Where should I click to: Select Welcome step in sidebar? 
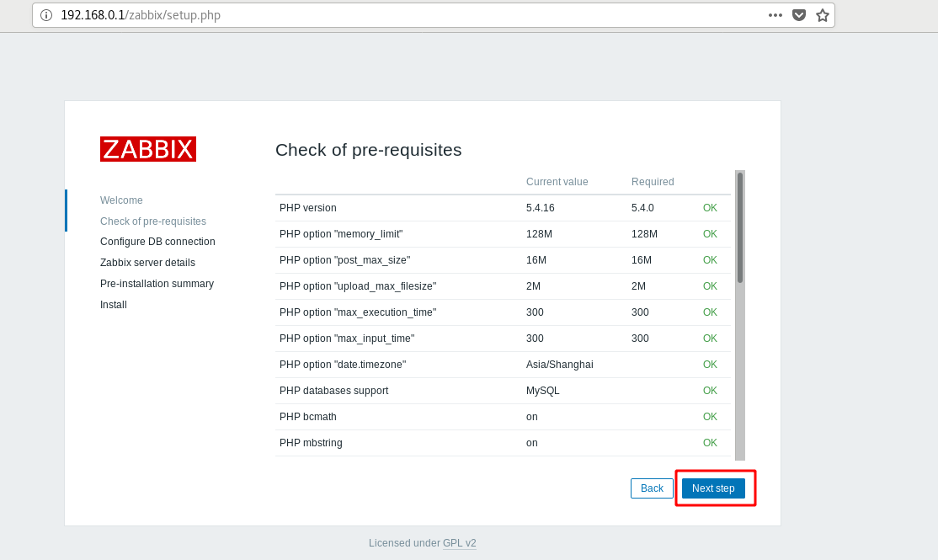coord(121,200)
